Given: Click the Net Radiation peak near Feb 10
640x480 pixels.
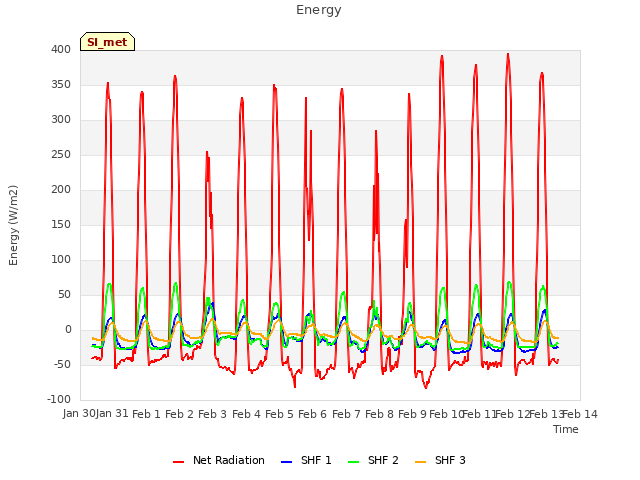Looking at the screenshot, I should [442, 56].
